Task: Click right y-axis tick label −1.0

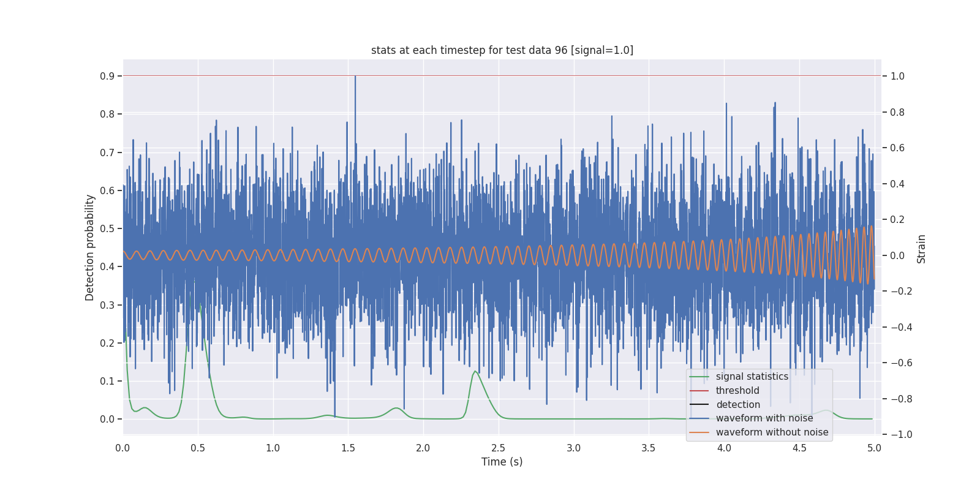Action: coord(901,435)
